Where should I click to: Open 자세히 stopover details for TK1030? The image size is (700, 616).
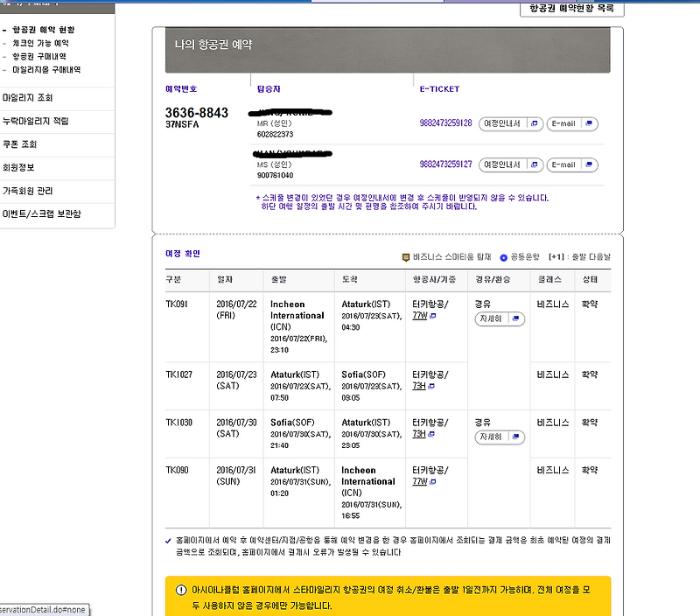click(x=500, y=437)
